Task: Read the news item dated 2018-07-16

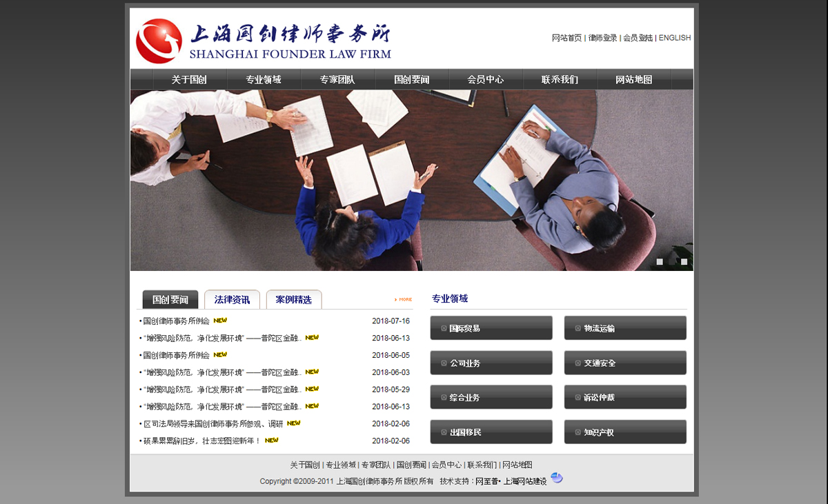Action: (176, 321)
